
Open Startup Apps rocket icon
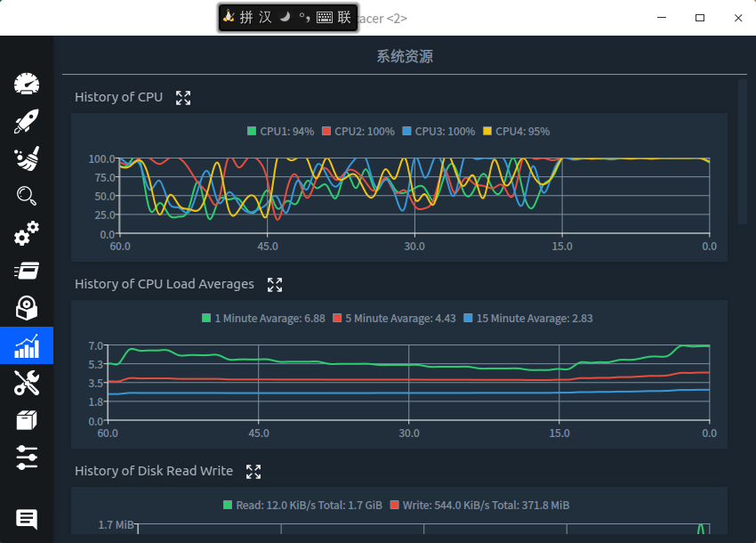(x=27, y=121)
